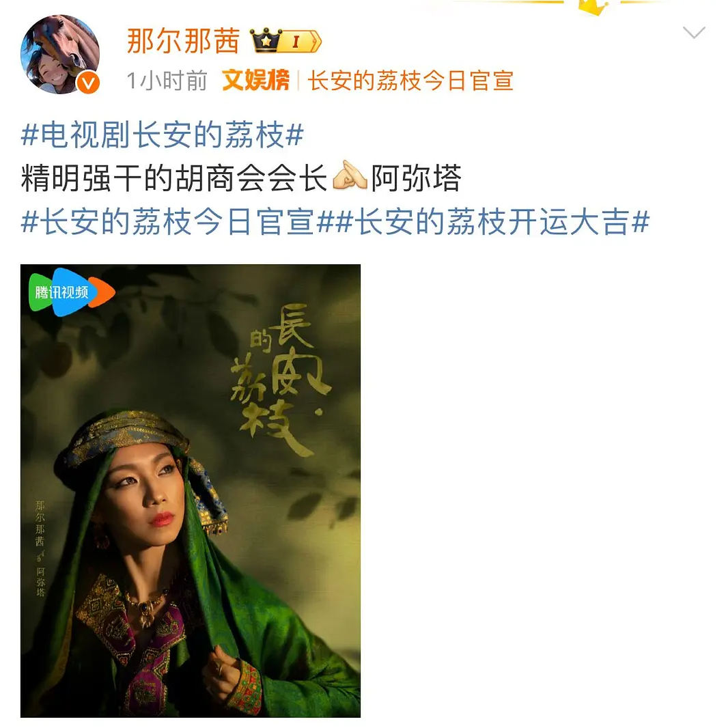Click the level I member badge
The width and height of the screenshot is (726, 728).
301,42
